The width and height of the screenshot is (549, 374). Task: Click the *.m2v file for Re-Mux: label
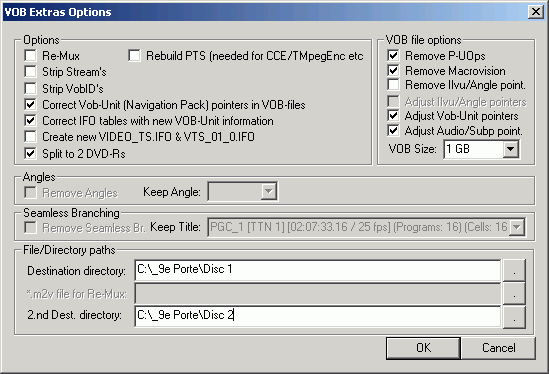(77, 294)
